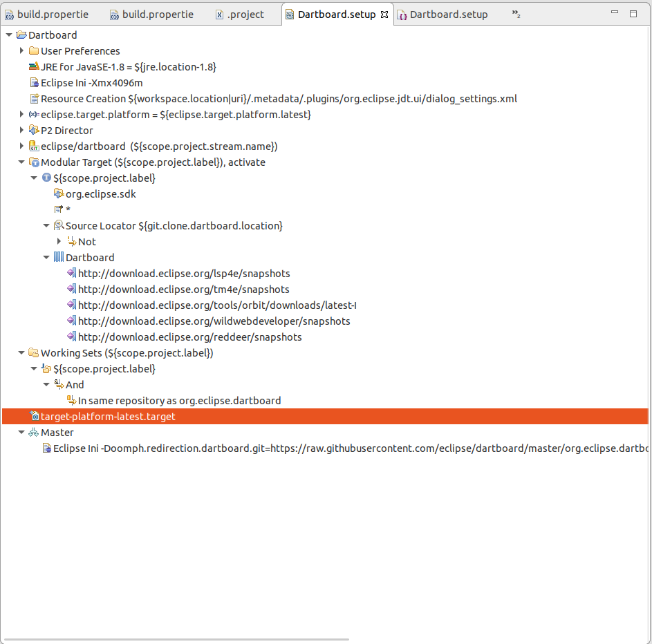Select the JRE for JavaSE-1.8 label
Screen dimensions: 652x644
tap(129, 67)
